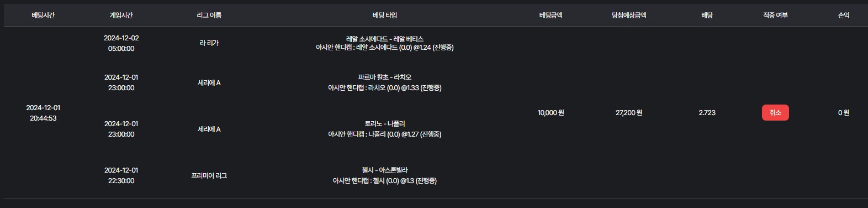Open the 토리노 - 나폴리 match
Screen dimensions: 868x208
(385, 124)
